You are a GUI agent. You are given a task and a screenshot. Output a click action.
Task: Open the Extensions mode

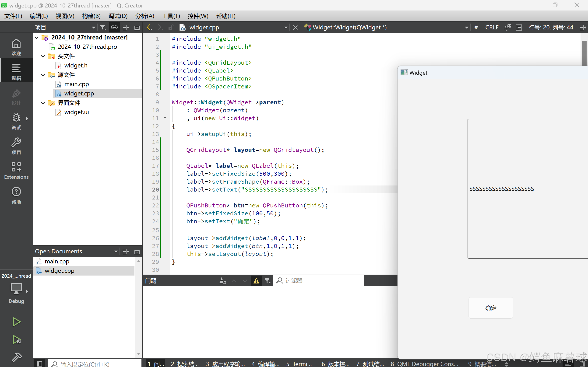(x=16, y=171)
